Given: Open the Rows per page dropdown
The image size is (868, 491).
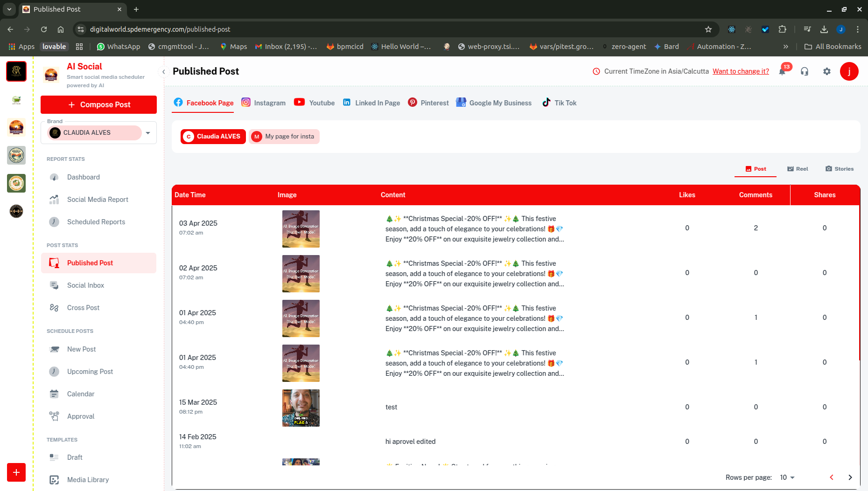Looking at the screenshot, I should pos(787,477).
